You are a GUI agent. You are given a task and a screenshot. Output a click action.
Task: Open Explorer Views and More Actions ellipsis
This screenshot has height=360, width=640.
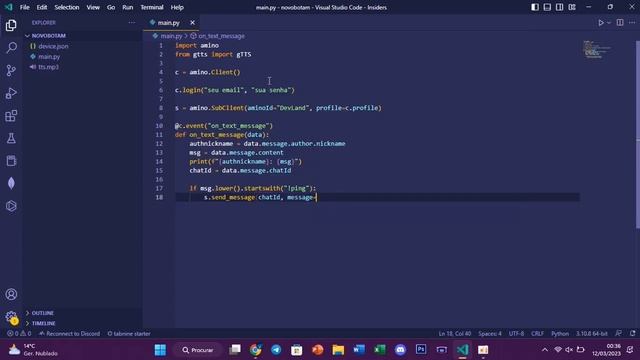click(131, 23)
